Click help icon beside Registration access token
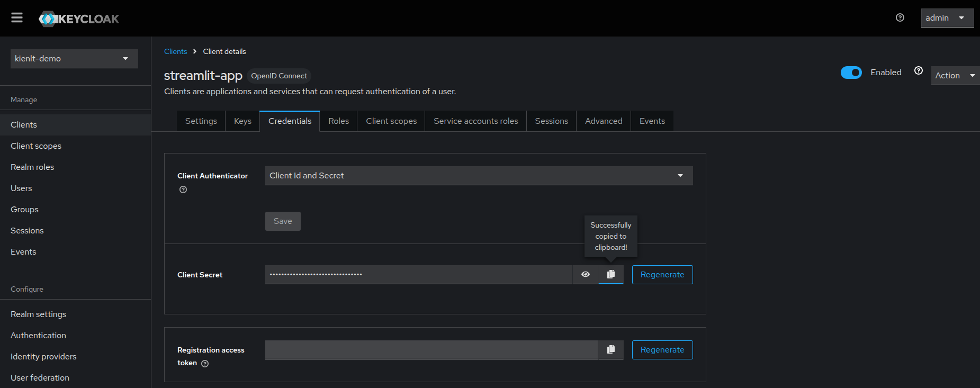 point(205,364)
